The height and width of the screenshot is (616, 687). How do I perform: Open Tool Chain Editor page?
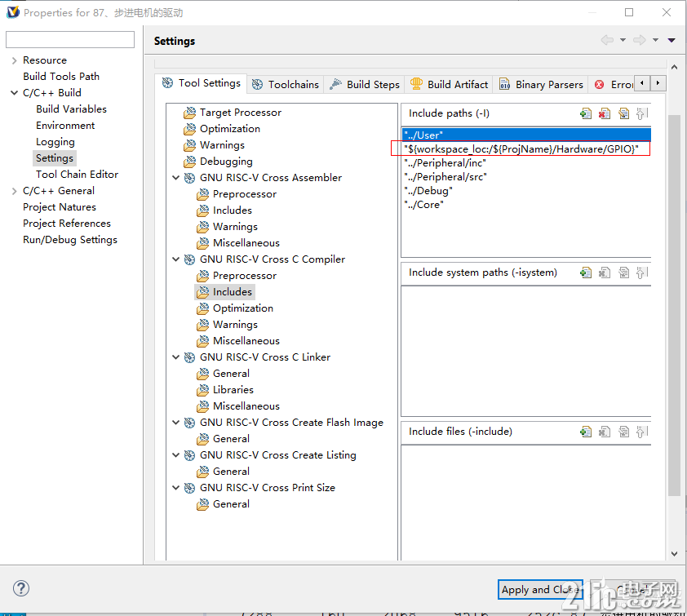pos(78,175)
